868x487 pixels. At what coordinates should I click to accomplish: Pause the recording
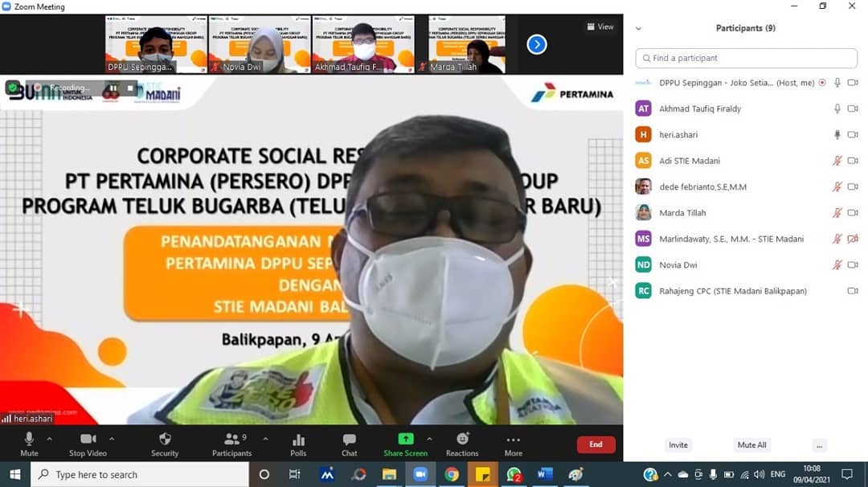(113, 88)
